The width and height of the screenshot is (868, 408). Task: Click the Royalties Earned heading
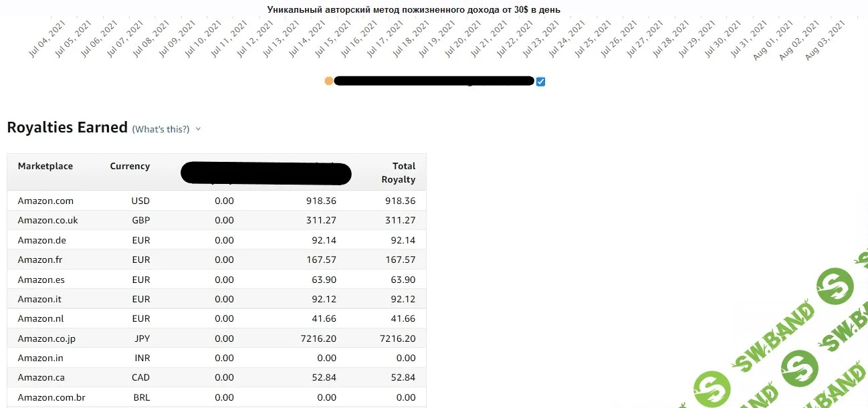coord(67,127)
